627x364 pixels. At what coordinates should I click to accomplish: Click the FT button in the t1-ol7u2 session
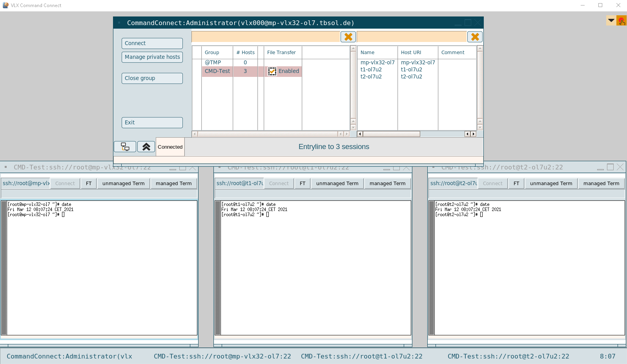[x=302, y=184]
